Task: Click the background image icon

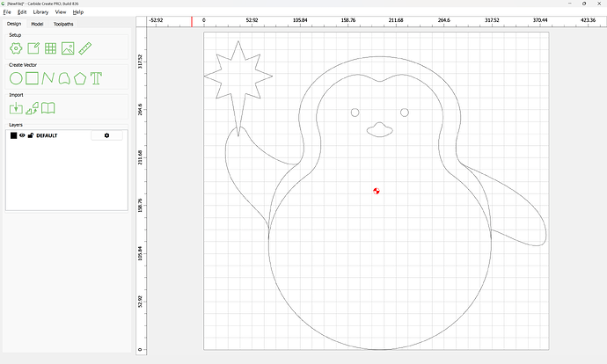Action: click(x=69, y=48)
